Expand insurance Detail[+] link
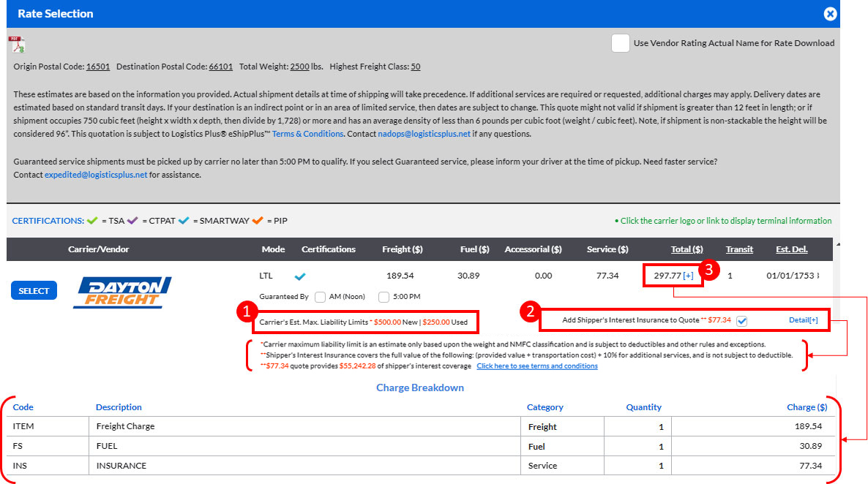The height and width of the screenshot is (484, 868). pyautogui.click(x=803, y=320)
